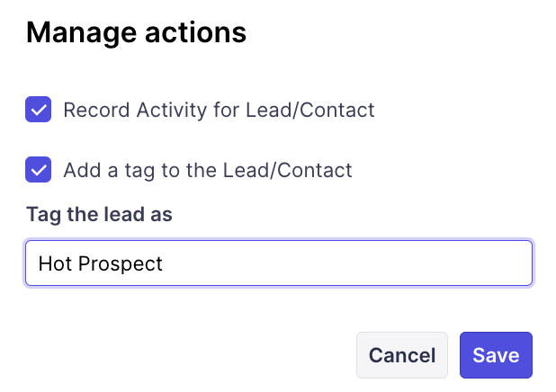Focus the Tag the lead as field
This screenshot has height=392, width=556.
279,263
